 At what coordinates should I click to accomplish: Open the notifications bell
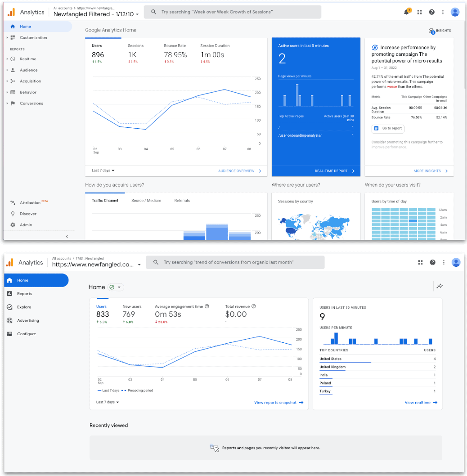tap(407, 12)
